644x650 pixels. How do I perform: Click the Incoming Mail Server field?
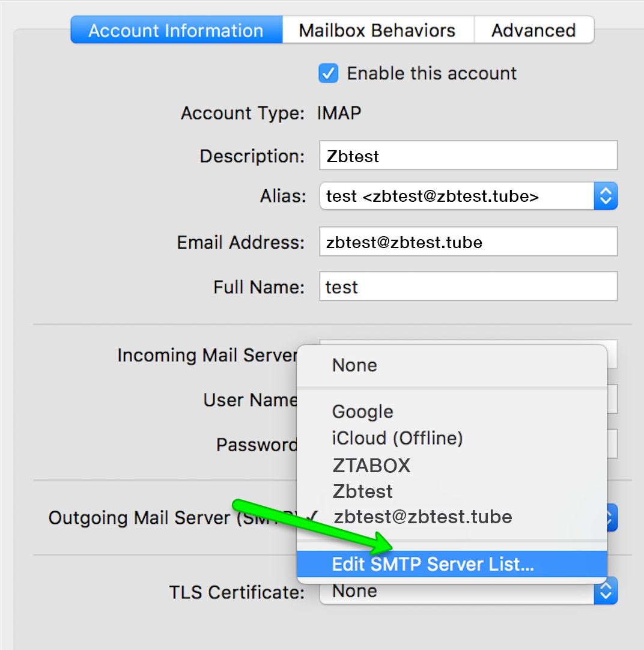coord(612,354)
